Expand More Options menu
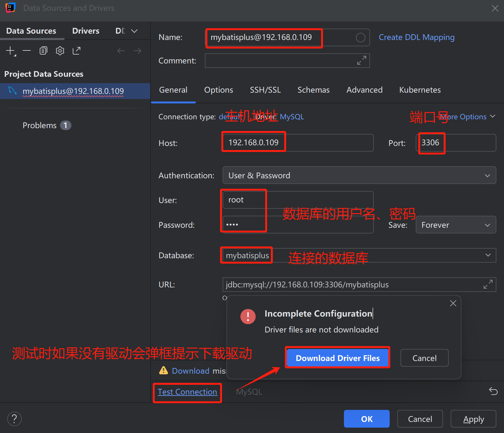Image resolution: width=504 pixels, height=433 pixels. coord(467,117)
